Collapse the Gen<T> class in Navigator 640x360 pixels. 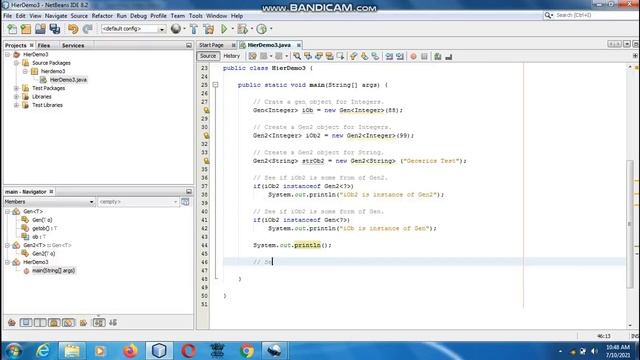click(7, 211)
